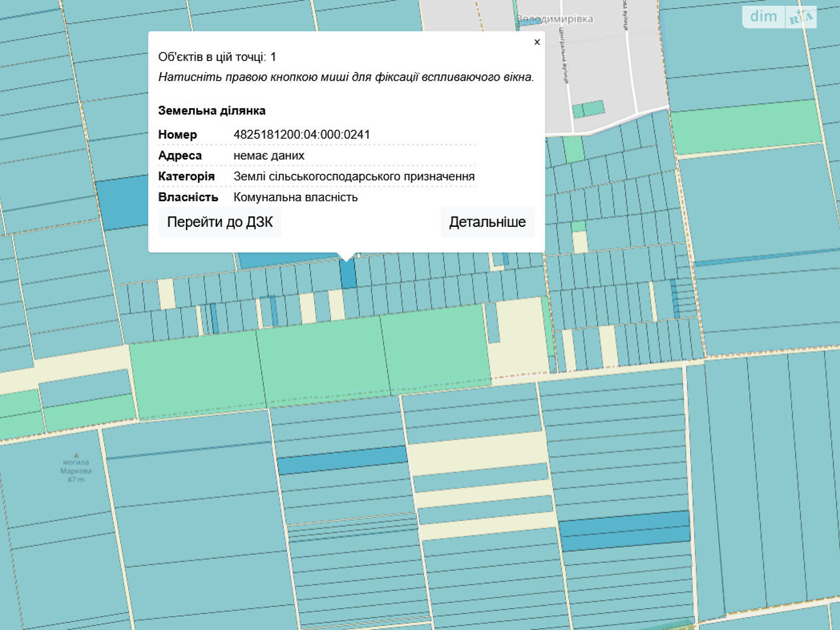Select the cadastral number 4825181200:04:000:0241

pyautogui.click(x=301, y=134)
